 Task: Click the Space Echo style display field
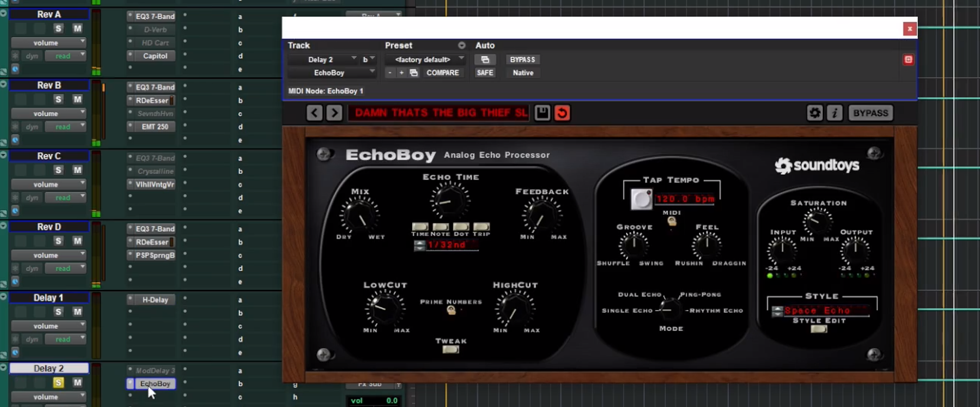pyautogui.click(x=825, y=311)
